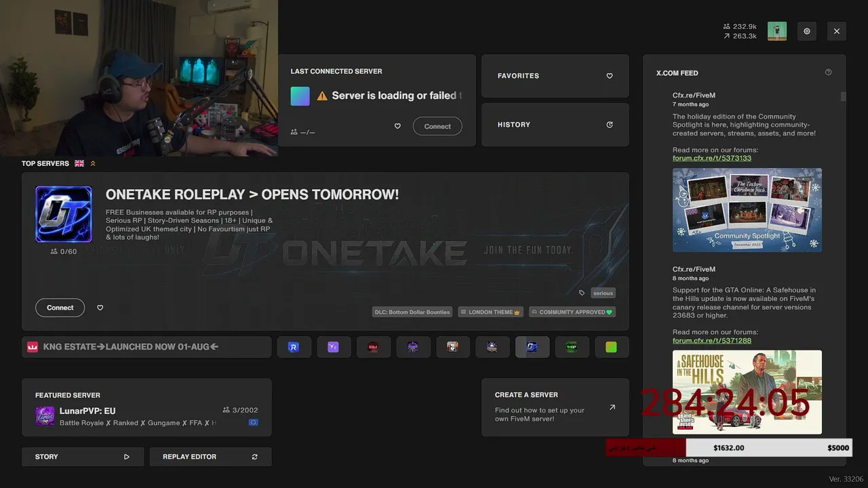Click the 'FEATURED SERVER' heading

(68, 395)
